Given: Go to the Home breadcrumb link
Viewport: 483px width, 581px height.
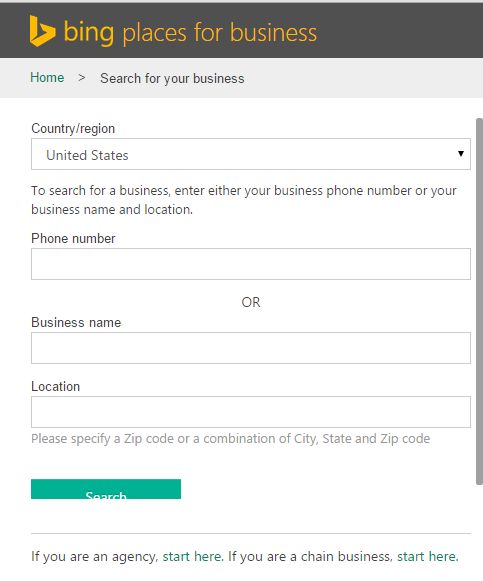Looking at the screenshot, I should click(47, 78).
